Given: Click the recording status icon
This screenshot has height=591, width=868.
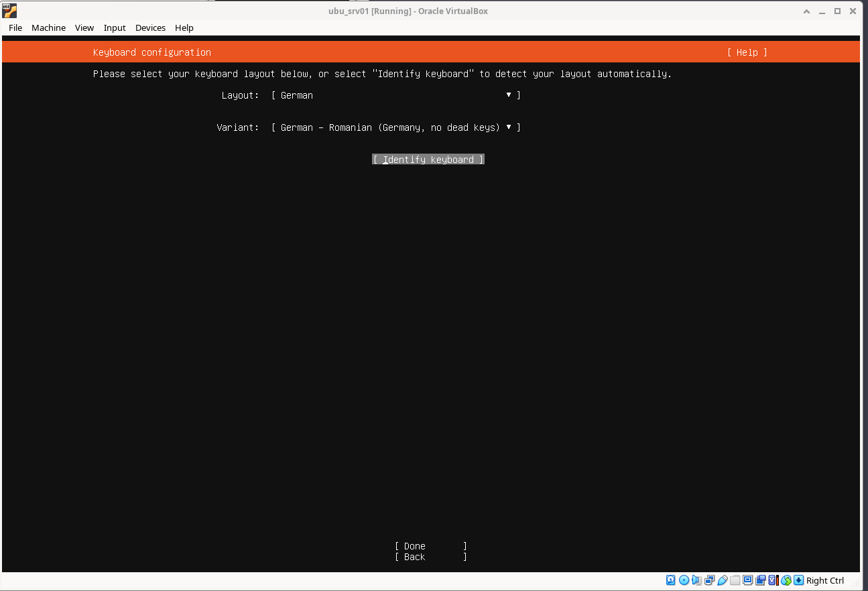Looking at the screenshot, I should pos(761,580).
